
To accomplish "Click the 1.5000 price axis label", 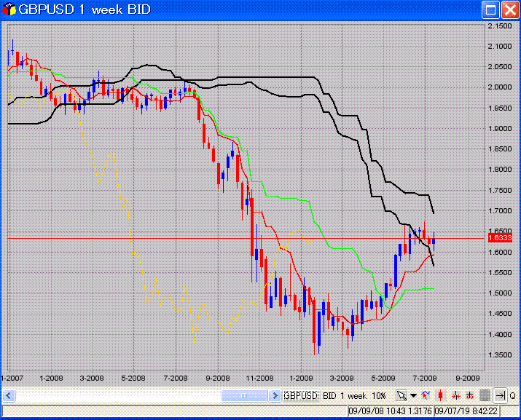I will (500, 293).
